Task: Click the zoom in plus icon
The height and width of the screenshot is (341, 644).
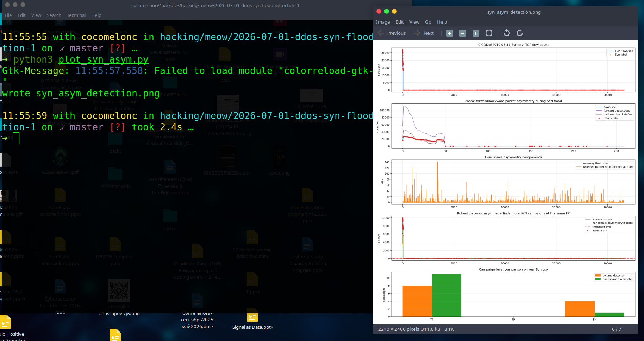Action: 450,33
